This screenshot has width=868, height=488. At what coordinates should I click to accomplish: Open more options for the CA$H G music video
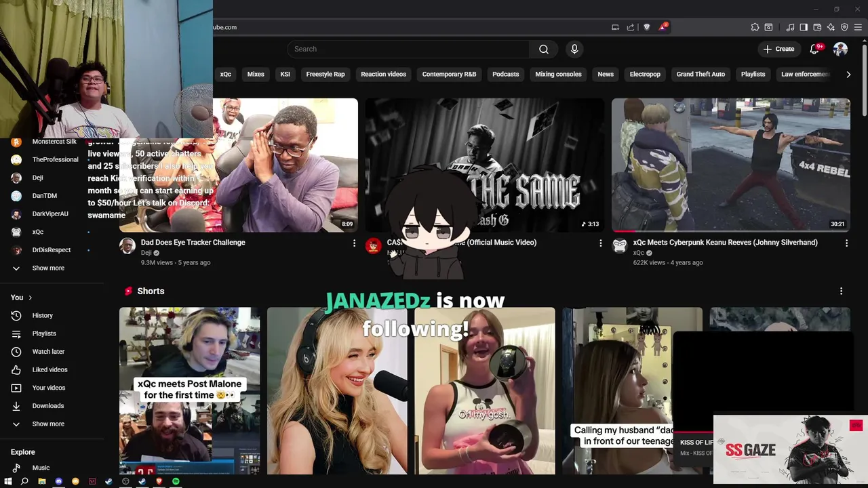click(600, 243)
